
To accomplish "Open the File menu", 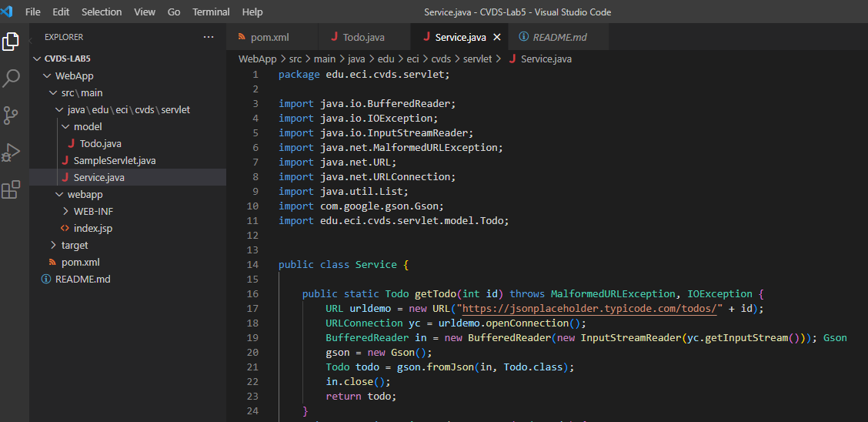I will [32, 12].
